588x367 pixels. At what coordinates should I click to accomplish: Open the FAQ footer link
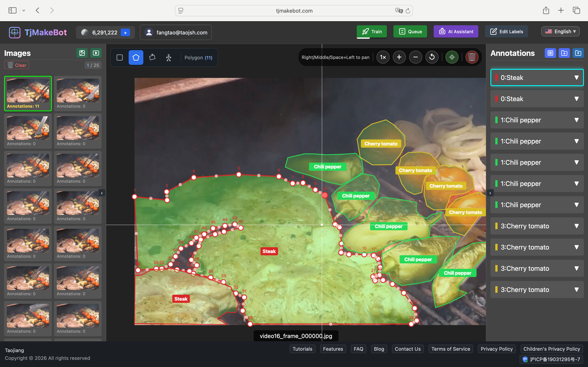click(x=358, y=349)
